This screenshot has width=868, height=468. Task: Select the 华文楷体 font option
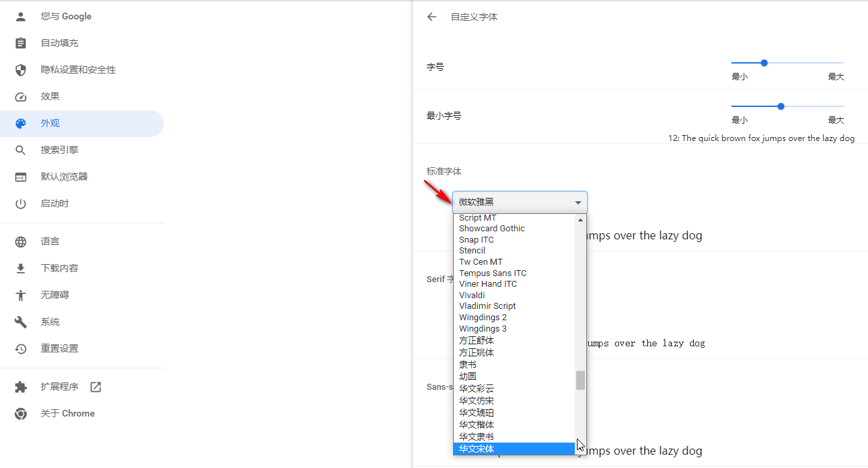(514, 425)
